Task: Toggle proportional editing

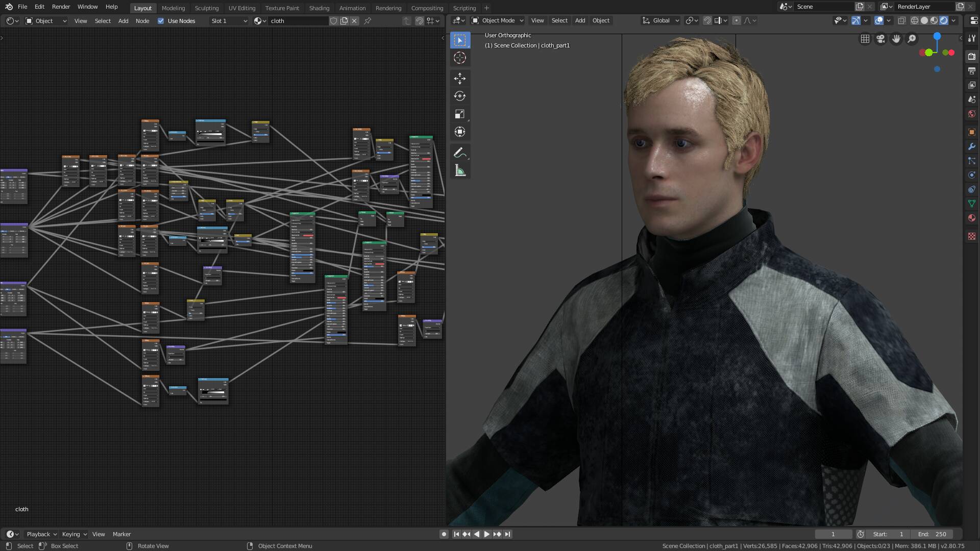Action: click(736, 20)
